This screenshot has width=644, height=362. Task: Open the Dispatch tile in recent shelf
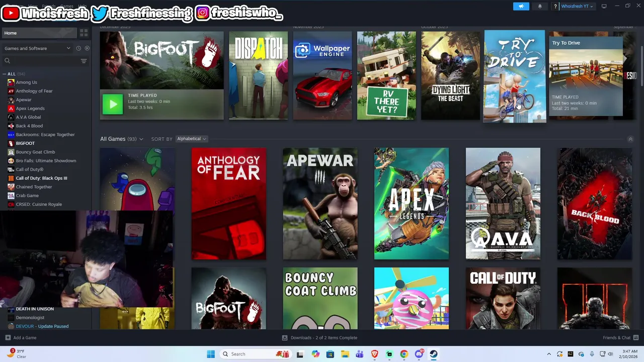(x=259, y=75)
